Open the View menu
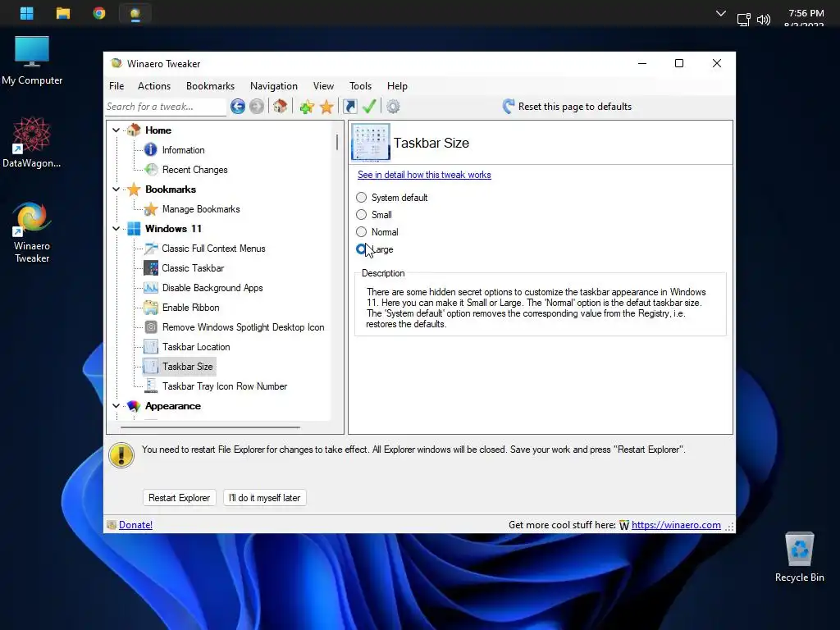This screenshot has width=840, height=630. point(323,85)
